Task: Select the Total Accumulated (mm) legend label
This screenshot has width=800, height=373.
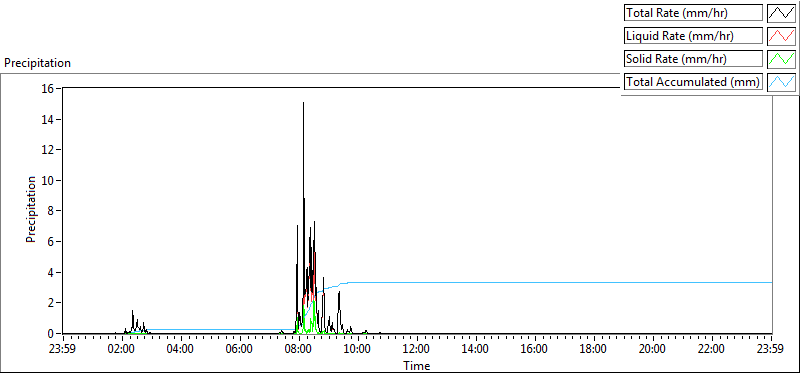Action: pos(693,82)
